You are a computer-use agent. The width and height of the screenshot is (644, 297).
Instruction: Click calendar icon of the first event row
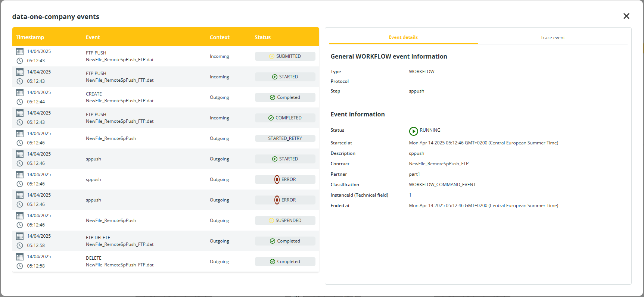point(20,51)
